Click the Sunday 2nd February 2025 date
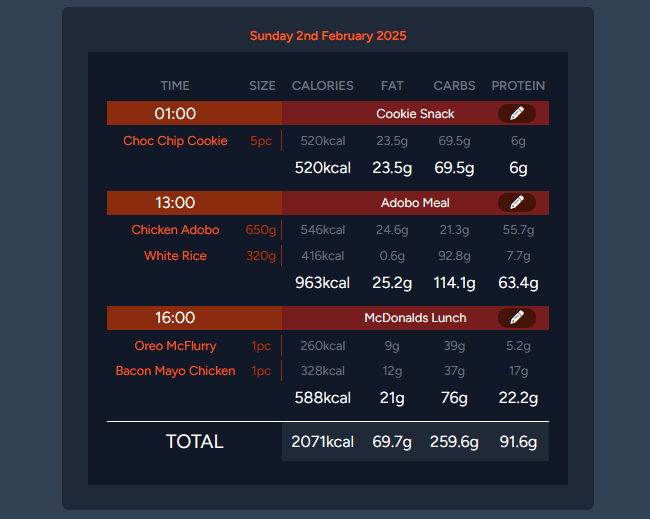 point(328,36)
